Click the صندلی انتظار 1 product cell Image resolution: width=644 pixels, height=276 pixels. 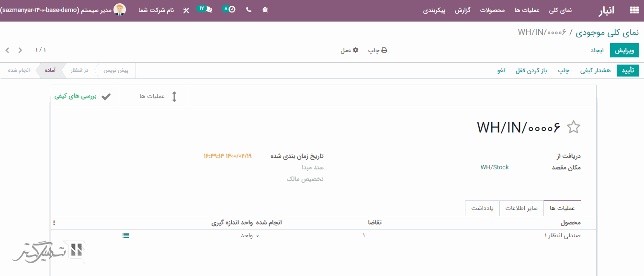pyautogui.click(x=563, y=235)
